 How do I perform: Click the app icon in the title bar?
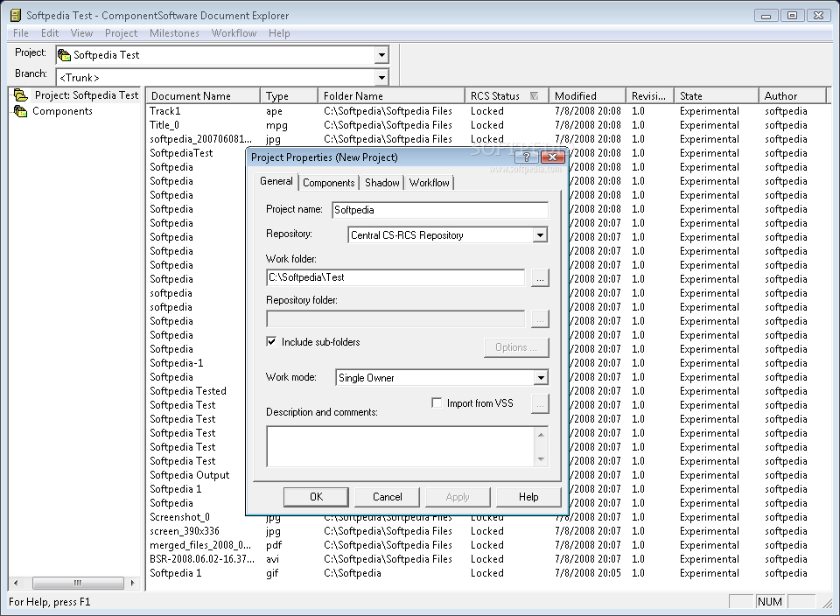pos(16,16)
